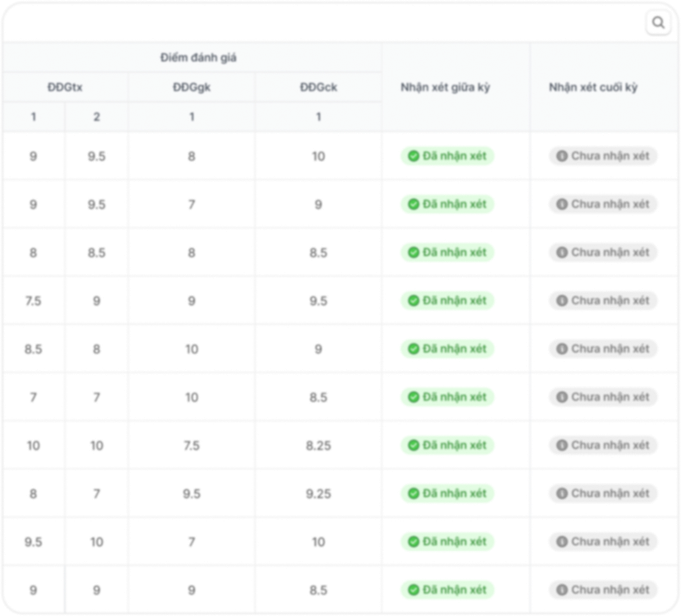The image size is (681, 616).
Task: Click the 'ĐĐGgk' column header
Action: click(192, 87)
